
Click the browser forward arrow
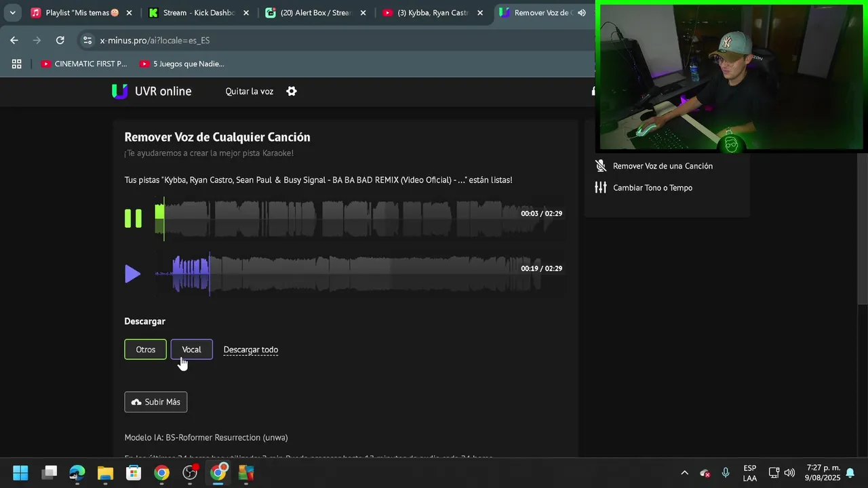point(37,40)
